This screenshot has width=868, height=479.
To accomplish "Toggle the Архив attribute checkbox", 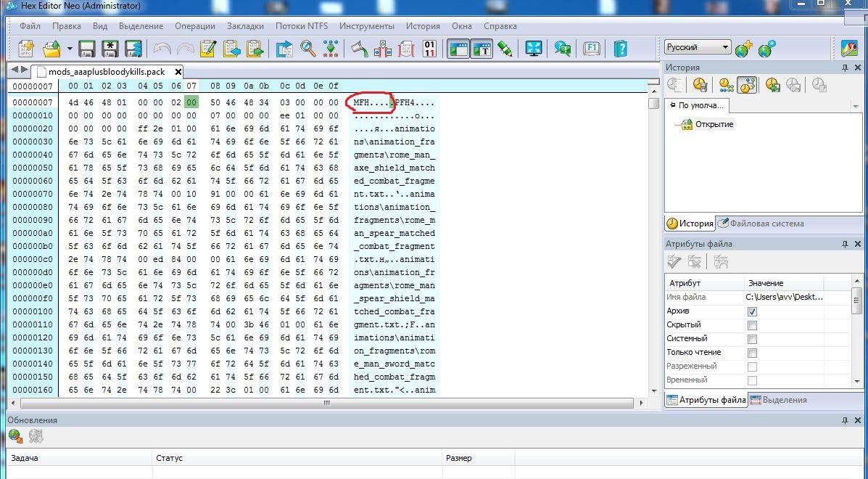I will point(752,311).
